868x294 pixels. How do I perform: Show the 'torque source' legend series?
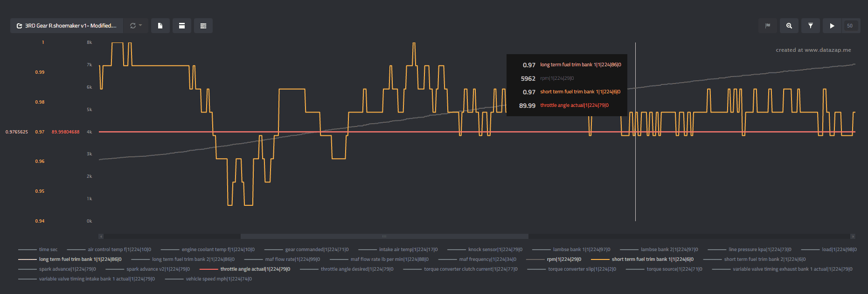(x=664, y=269)
